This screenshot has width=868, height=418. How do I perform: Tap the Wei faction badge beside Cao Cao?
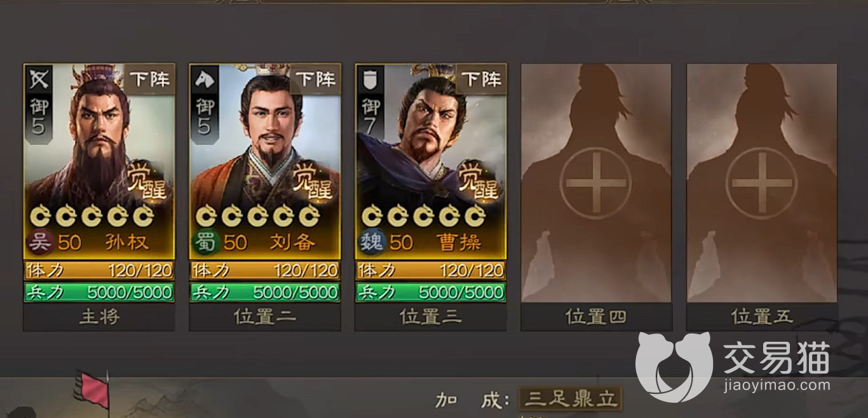coord(372,243)
